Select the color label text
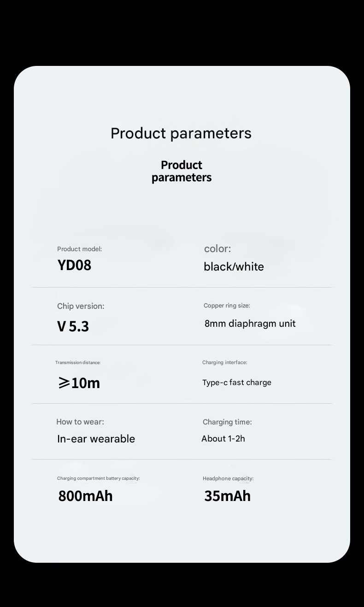The image size is (364, 607). tap(217, 249)
